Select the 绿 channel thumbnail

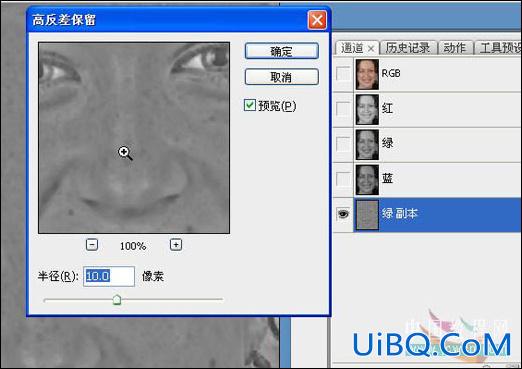[x=367, y=145]
